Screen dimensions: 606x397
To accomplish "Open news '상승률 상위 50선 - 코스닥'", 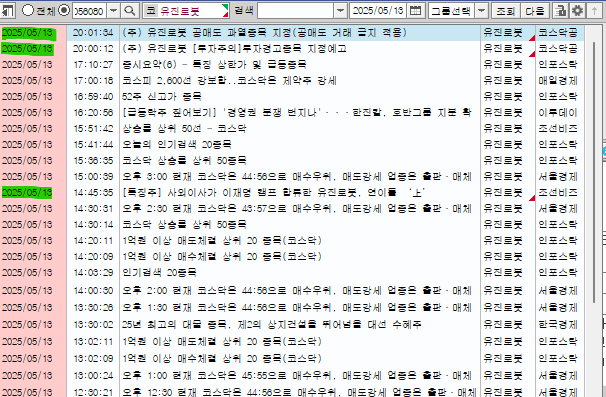I will (184, 129).
